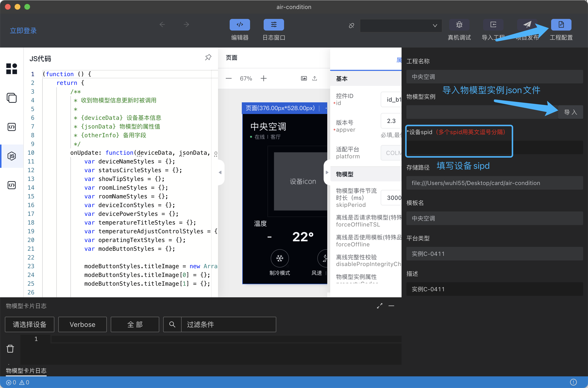Click the 模板名 input field
The image size is (588, 388).
point(494,218)
